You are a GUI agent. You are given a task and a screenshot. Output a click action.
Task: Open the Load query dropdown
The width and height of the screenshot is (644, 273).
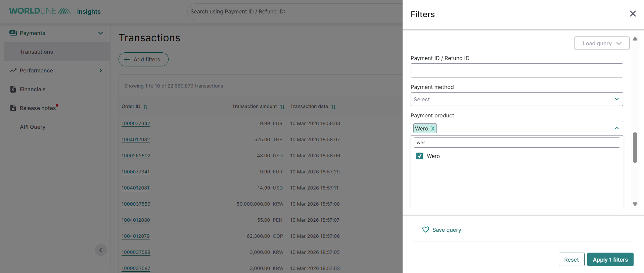pyautogui.click(x=602, y=43)
